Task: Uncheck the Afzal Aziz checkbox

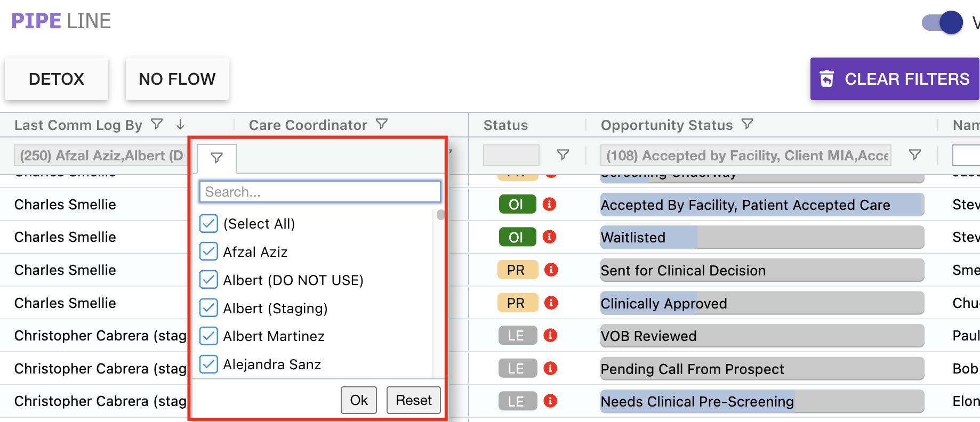Action: tap(208, 251)
